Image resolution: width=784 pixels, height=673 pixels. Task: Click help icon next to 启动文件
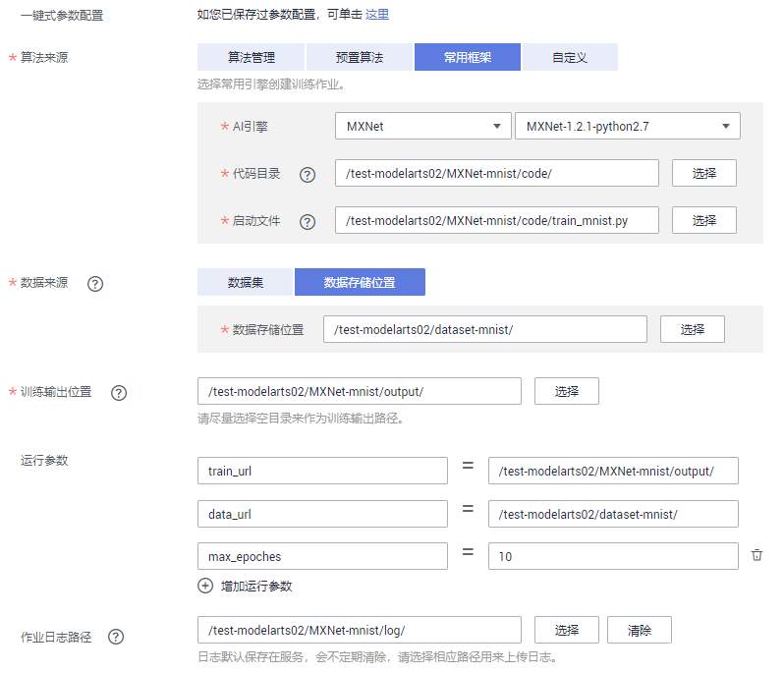tap(308, 222)
